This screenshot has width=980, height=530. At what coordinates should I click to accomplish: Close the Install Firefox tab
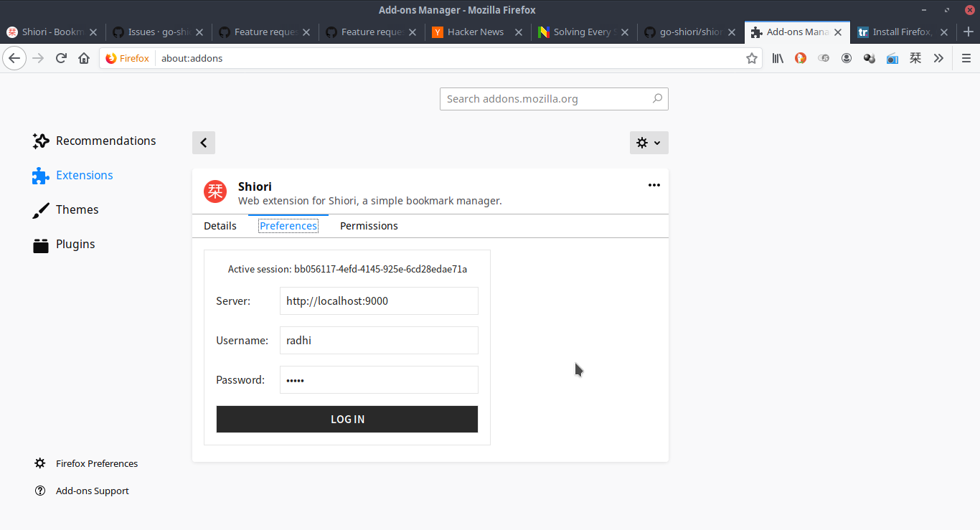point(944,32)
